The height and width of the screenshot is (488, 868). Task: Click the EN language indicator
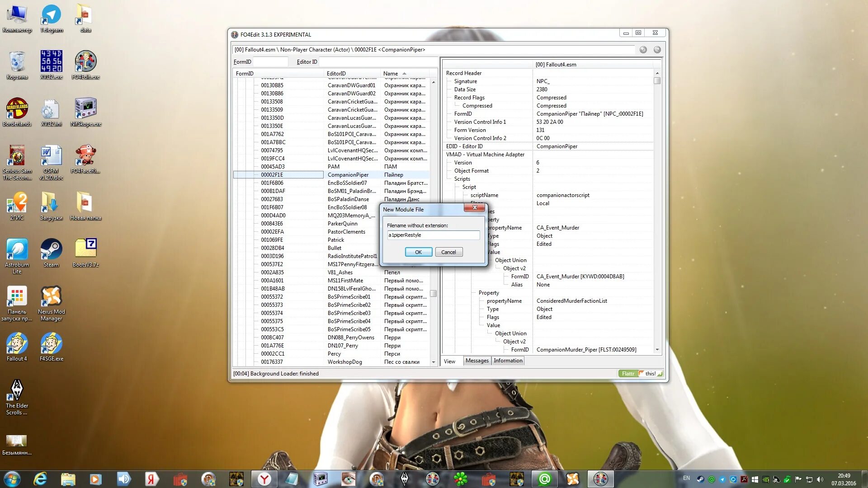[x=686, y=478]
